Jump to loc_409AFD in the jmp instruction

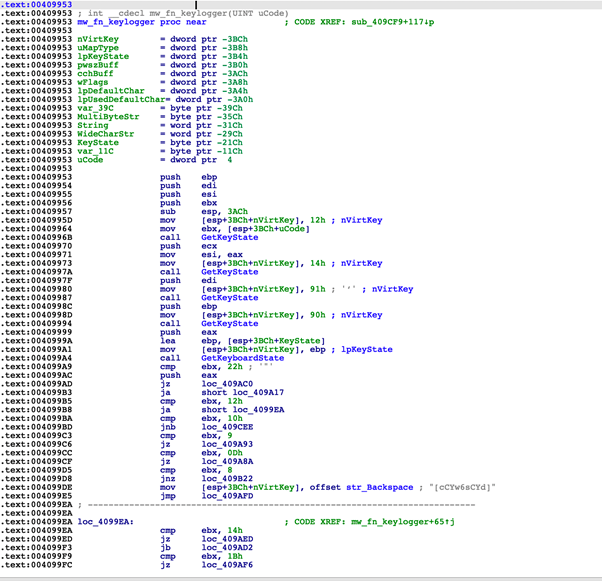pos(227,496)
